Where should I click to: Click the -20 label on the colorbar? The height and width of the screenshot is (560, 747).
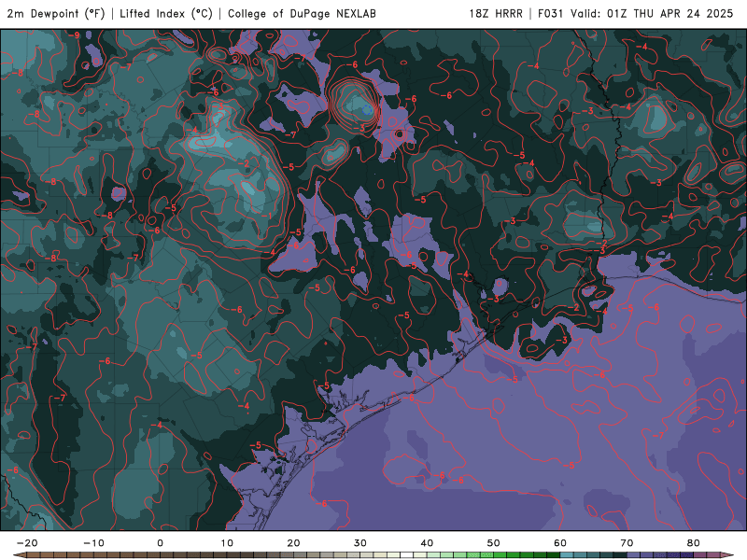(27, 543)
